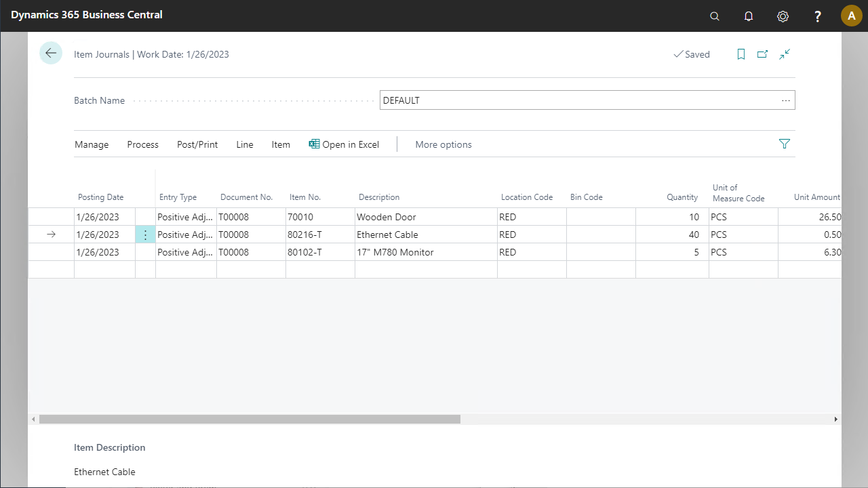The height and width of the screenshot is (488, 868).
Task: Open the Post/Print menu
Action: [197, 144]
